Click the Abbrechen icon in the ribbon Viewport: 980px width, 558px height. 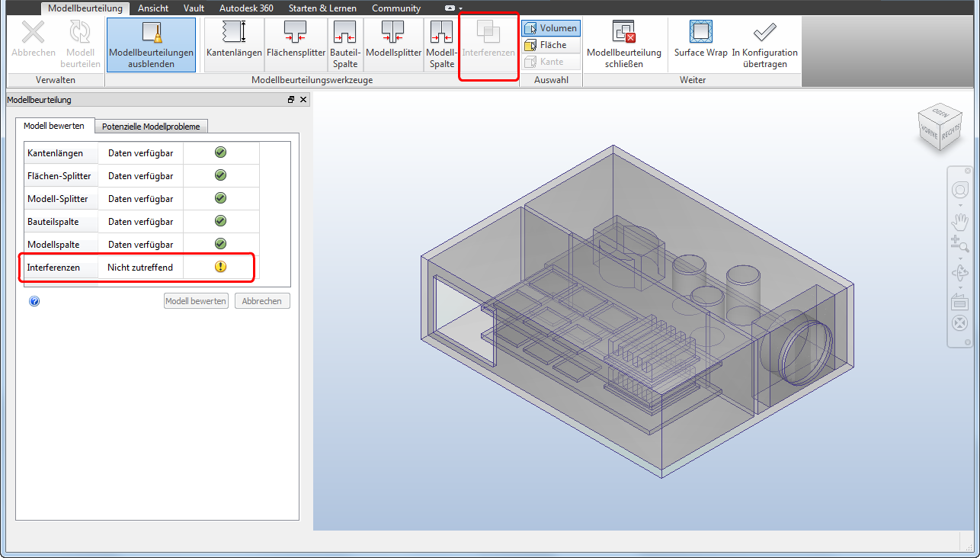(x=33, y=40)
